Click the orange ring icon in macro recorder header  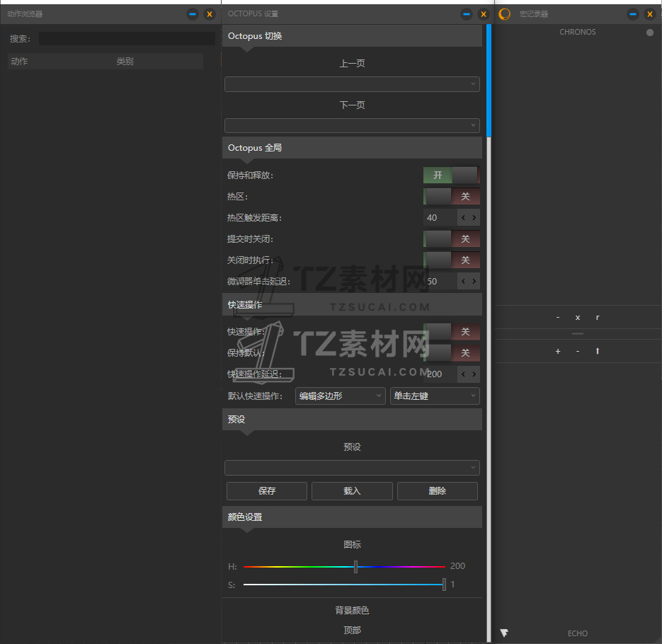click(505, 14)
